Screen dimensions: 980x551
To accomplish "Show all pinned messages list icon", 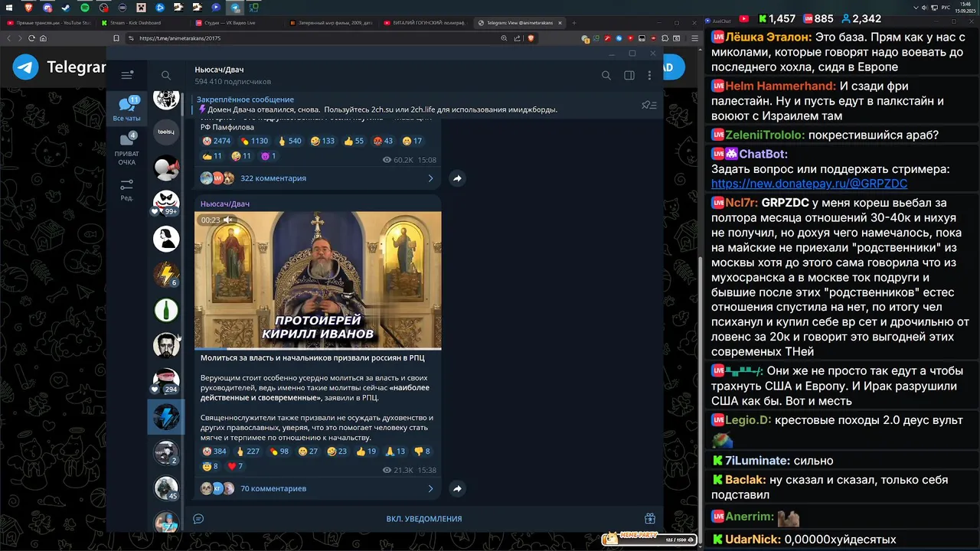I will pyautogui.click(x=648, y=105).
